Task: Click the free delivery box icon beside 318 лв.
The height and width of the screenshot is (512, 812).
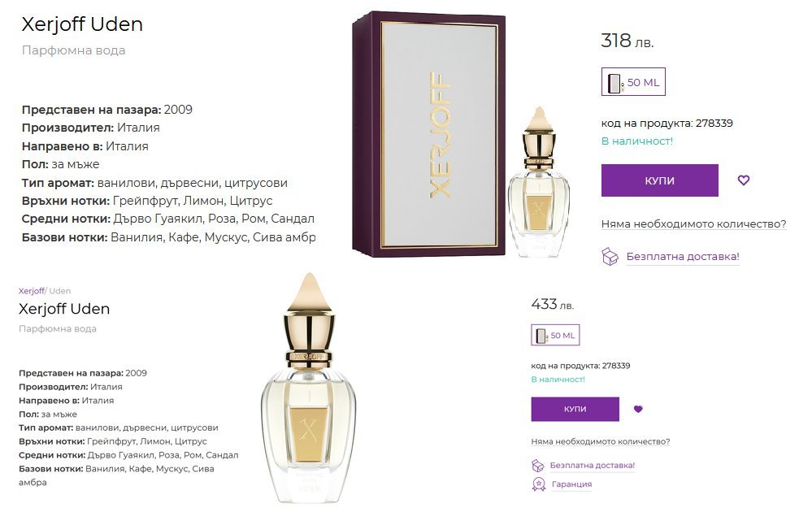Action: (x=610, y=256)
